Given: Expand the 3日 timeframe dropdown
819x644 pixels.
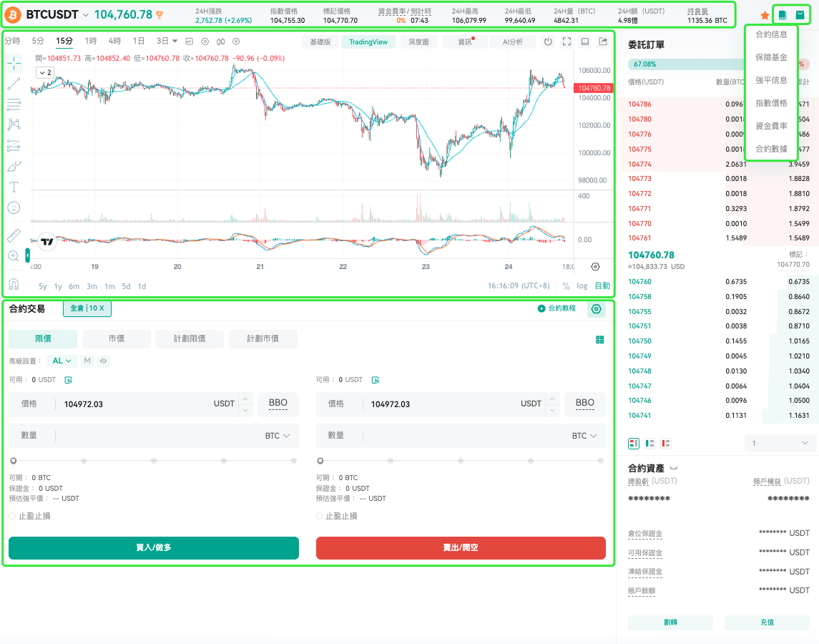Looking at the screenshot, I should pos(175,41).
